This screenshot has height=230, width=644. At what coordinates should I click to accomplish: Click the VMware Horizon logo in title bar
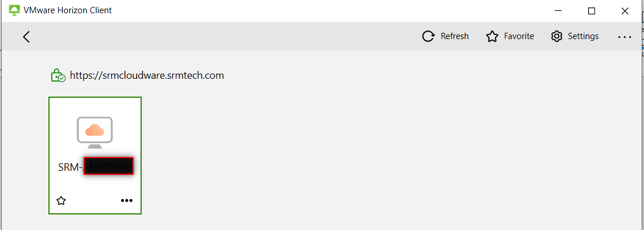(x=14, y=11)
